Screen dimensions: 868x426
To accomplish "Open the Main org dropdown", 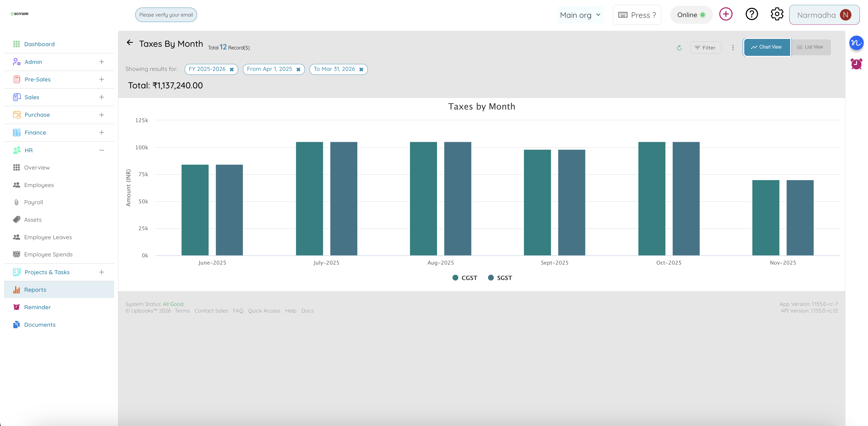I will point(580,15).
